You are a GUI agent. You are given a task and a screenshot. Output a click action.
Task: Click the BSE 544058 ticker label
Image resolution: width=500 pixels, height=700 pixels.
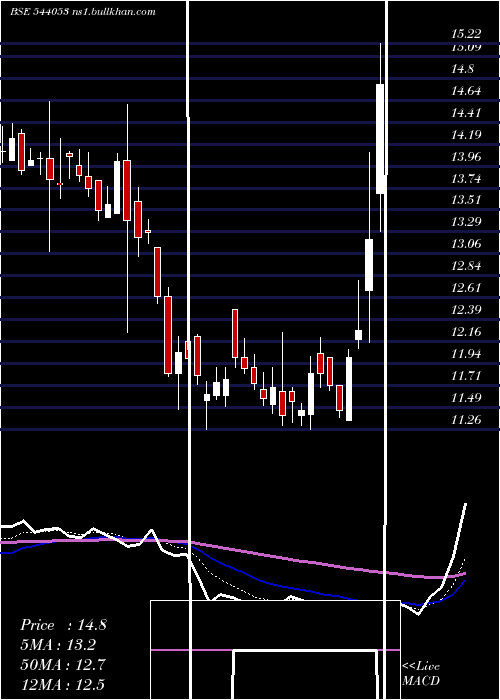coord(39,12)
